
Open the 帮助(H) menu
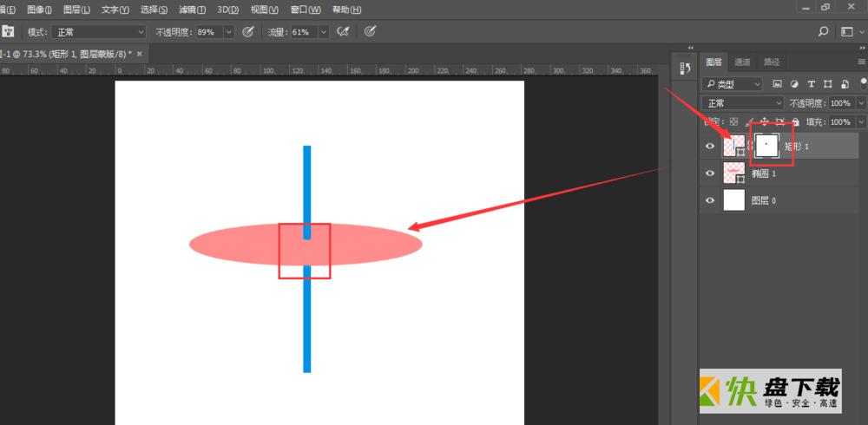click(347, 10)
